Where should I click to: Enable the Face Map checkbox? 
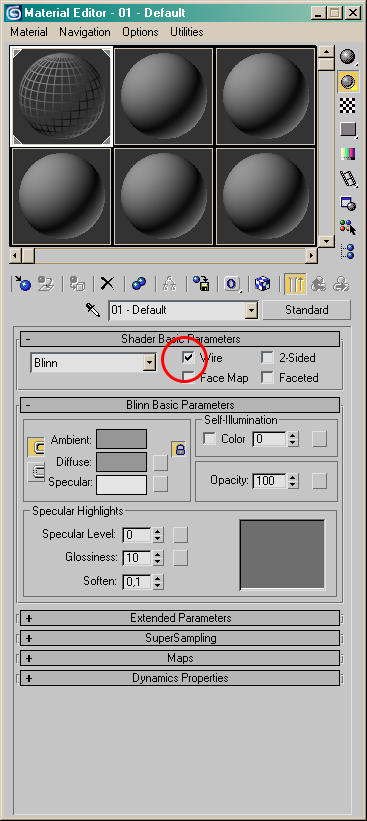pyautogui.click(x=188, y=378)
